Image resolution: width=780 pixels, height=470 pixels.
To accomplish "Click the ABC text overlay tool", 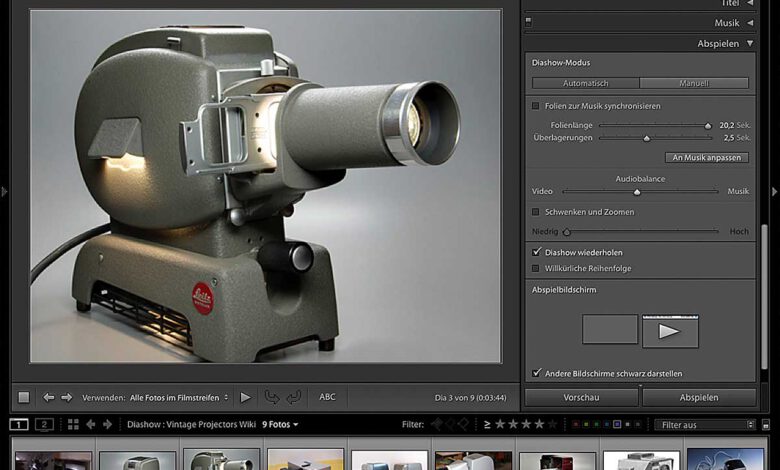I will pyautogui.click(x=327, y=397).
